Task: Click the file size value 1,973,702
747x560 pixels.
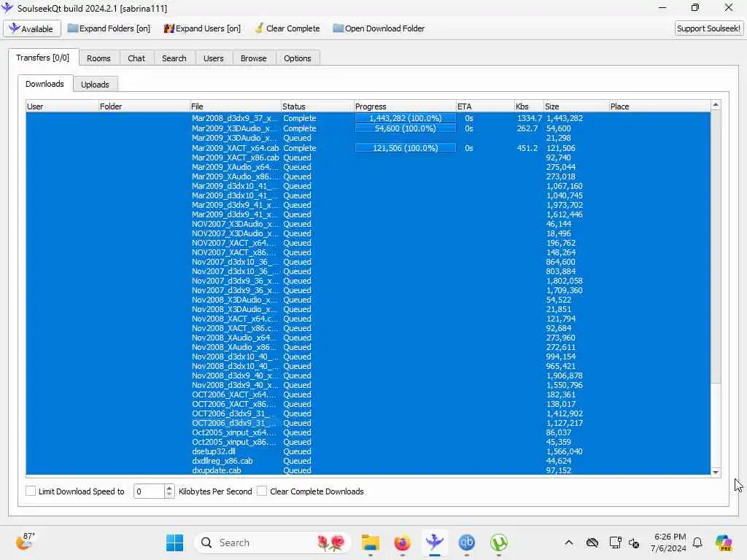Action: [x=564, y=205]
